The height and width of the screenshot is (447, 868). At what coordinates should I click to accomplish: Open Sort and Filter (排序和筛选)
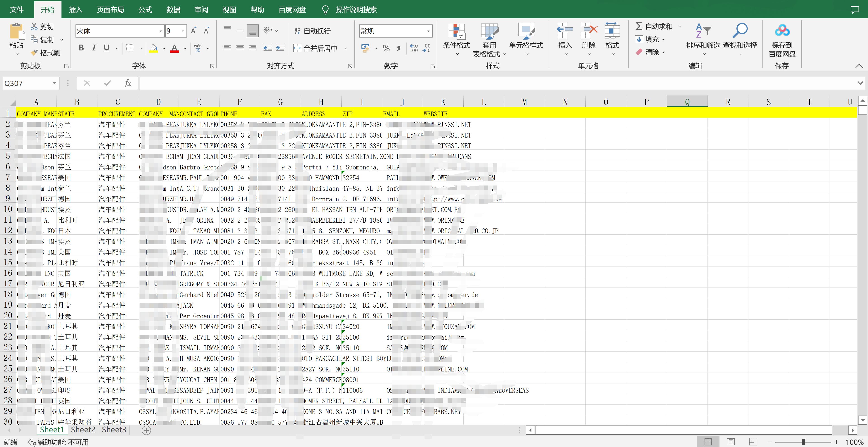coord(703,40)
